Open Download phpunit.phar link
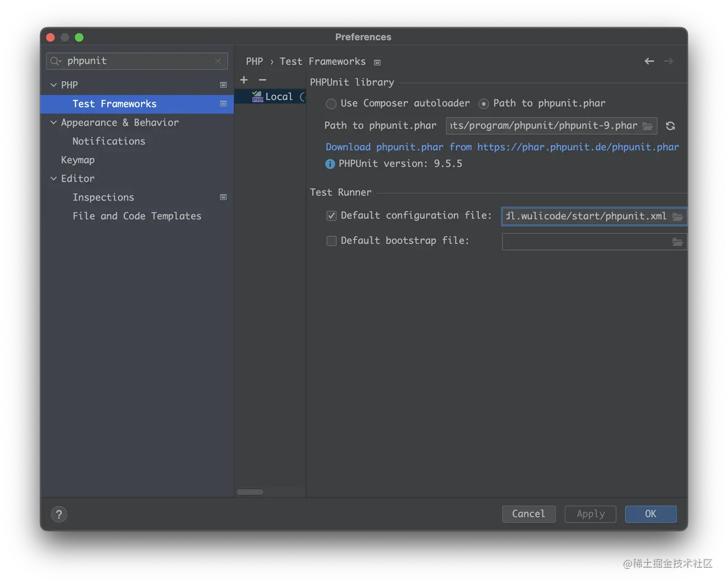The image size is (728, 584). [502, 147]
